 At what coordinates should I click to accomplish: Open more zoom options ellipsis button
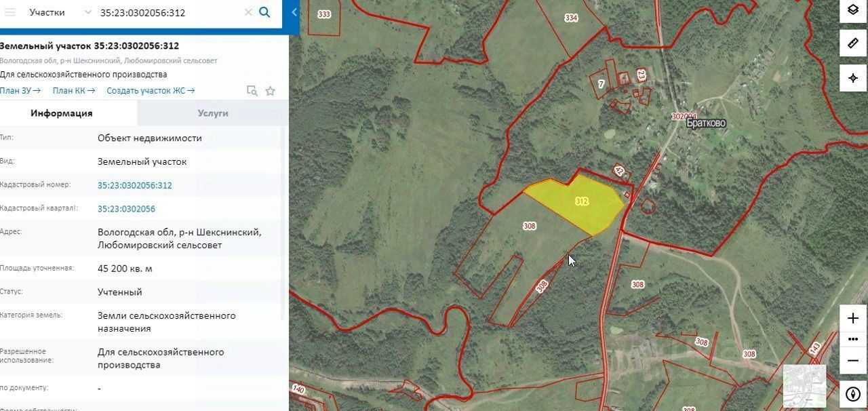pyautogui.click(x=853, y=339)
